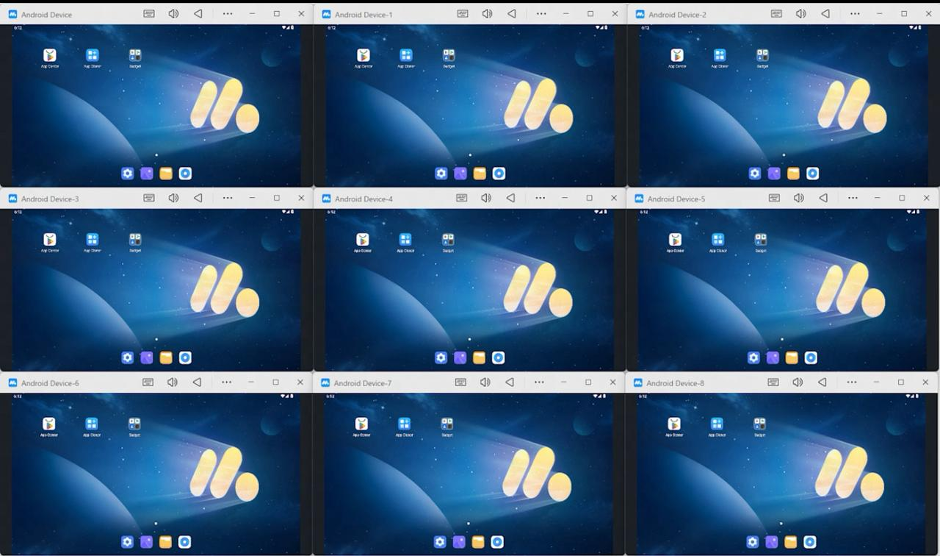Click keyboard mapping icon in Android Device-1 title bar
941x556 pixels.
(x=463, y=13)
